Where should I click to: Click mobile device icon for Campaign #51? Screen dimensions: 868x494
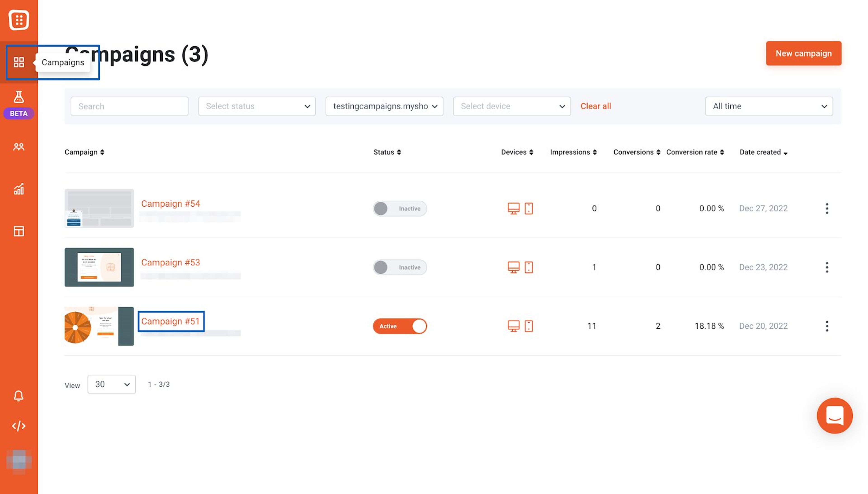tap(529, 326)
